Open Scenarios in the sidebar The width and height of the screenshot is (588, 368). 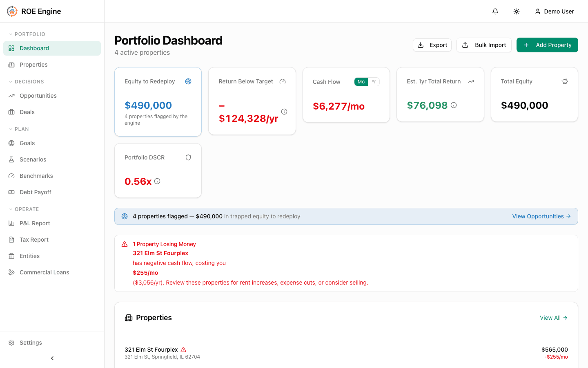52,159
